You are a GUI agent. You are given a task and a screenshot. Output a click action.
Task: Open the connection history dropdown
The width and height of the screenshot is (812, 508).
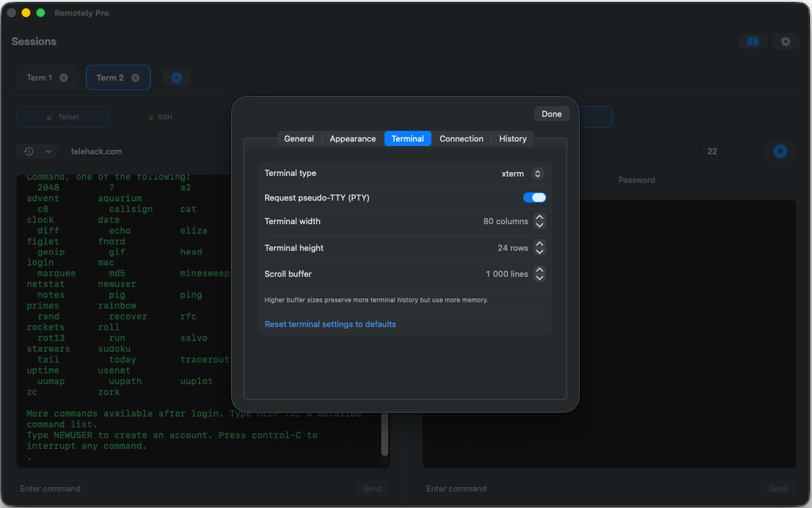(37, 151)
